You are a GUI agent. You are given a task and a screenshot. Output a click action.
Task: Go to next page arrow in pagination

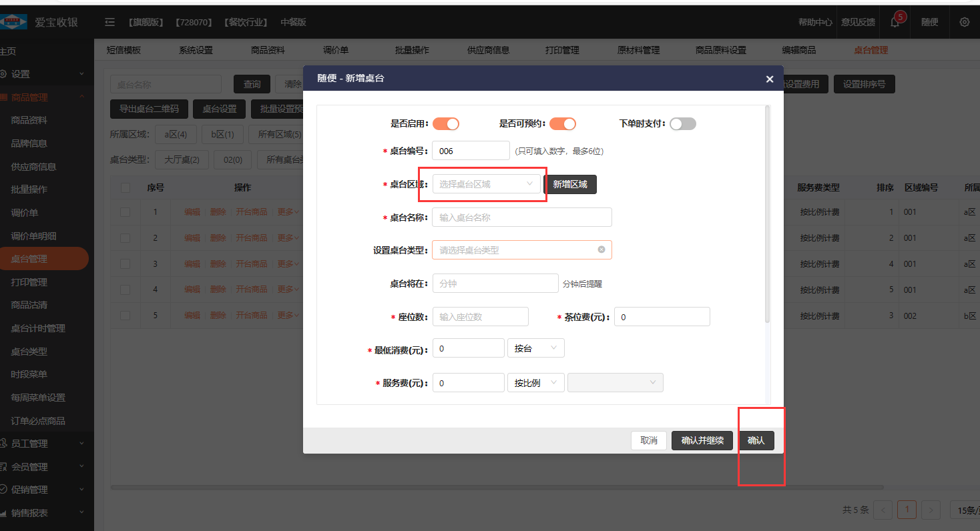[x=931, y=510]
